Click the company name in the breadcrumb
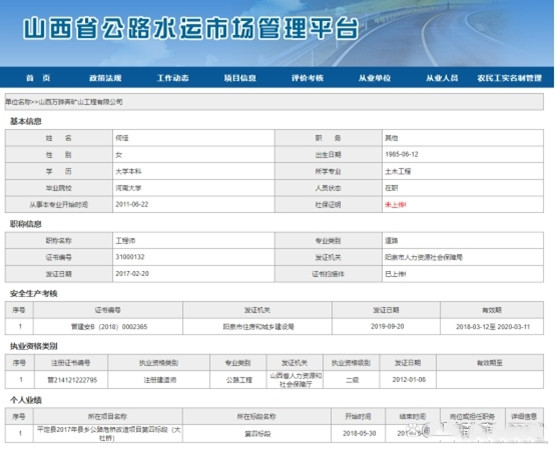Viewport: 555px width, 449px height. pos(80,102)
